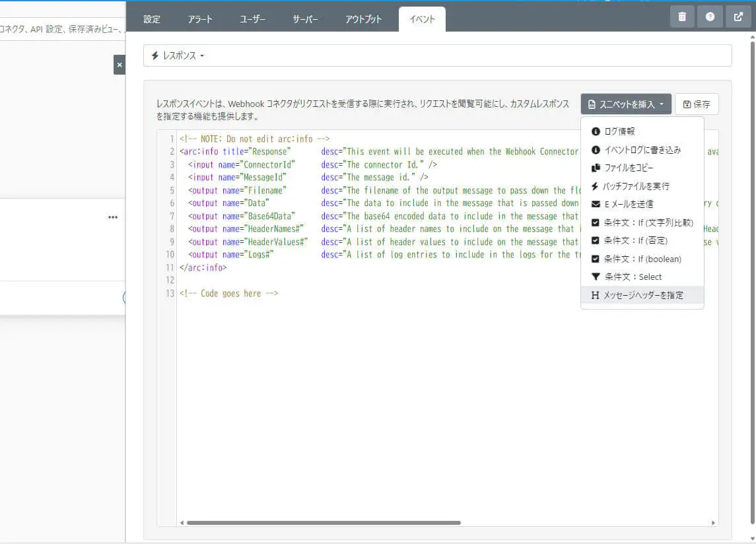The image size is (756, 544).
Task: Insert the ログ情報 snippet
Action: 619,131
